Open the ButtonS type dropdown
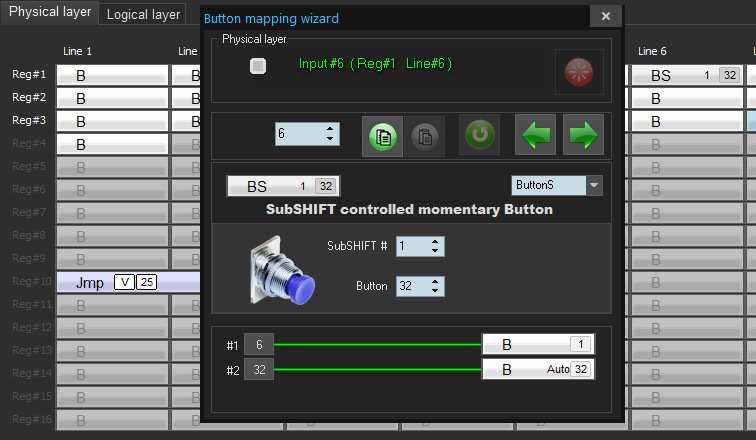Image resolution: width=756 pixels, height=440 pixels. [x=595, y=185]
